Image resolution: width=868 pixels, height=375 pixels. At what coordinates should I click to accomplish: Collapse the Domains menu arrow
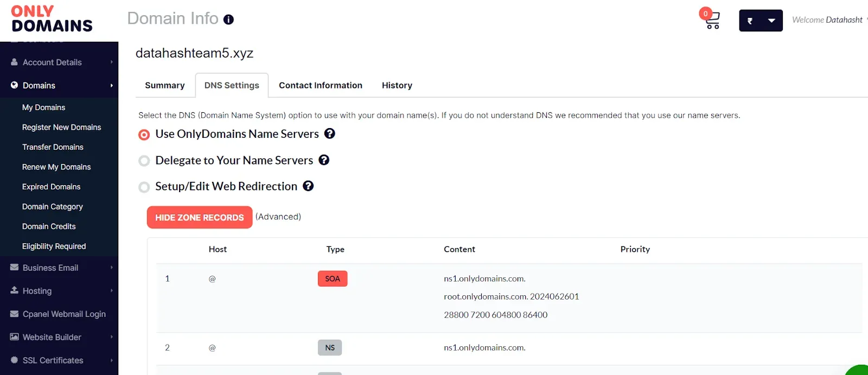point(112,85)
